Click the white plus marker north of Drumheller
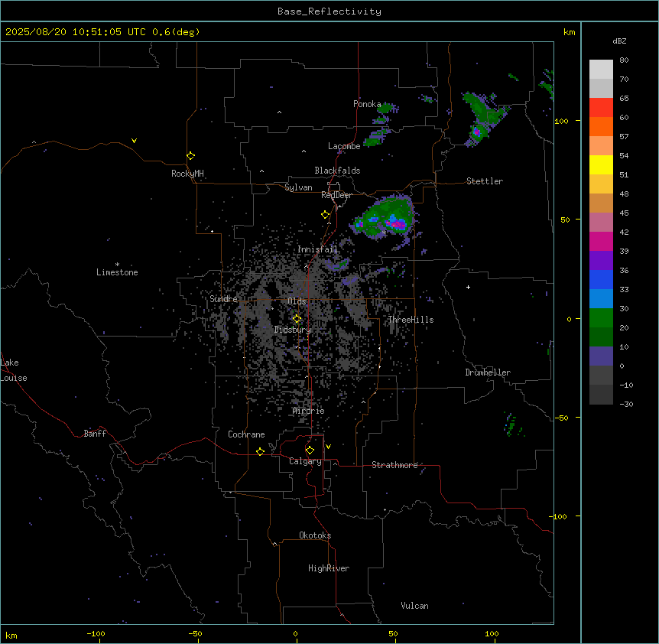 [468, 287]
